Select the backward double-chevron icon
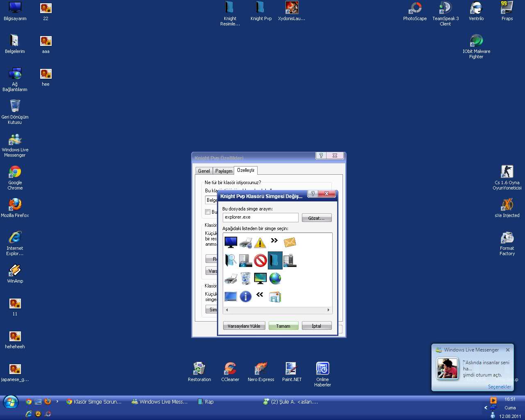 click(x=260, y=294)
